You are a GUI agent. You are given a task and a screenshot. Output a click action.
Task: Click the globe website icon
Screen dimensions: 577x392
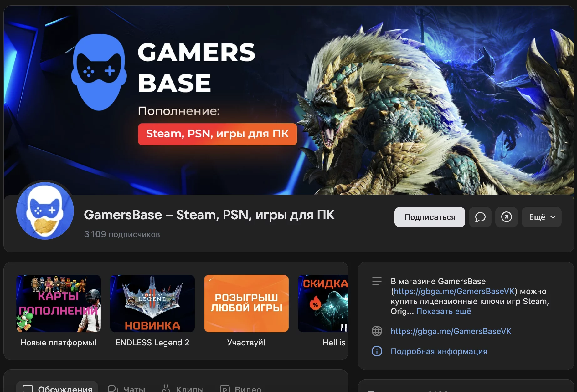pos(377,331)
